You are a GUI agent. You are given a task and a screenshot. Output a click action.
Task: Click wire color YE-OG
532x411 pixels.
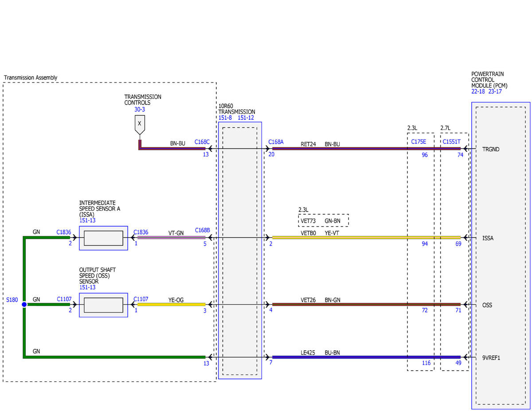pos(176,299)
